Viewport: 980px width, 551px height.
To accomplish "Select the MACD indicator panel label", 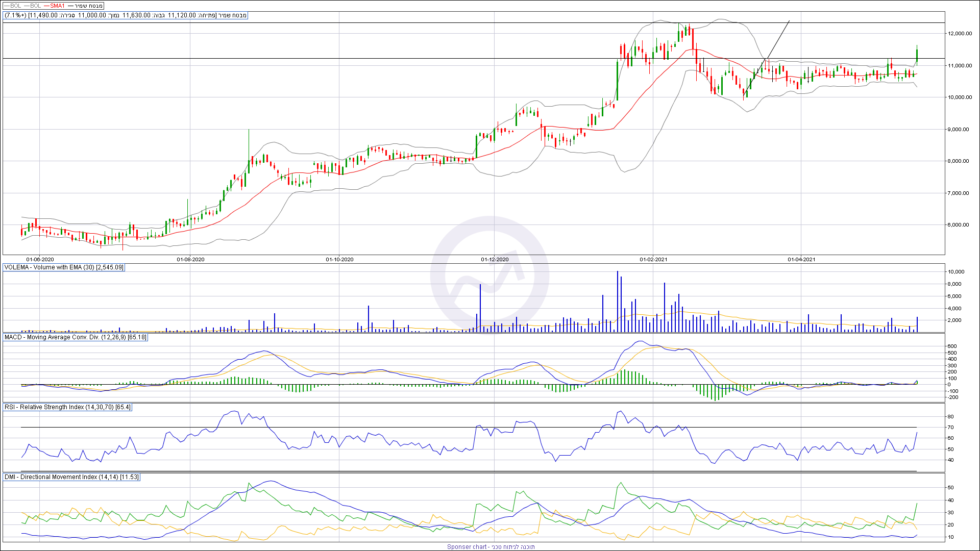I will [75, 337].
